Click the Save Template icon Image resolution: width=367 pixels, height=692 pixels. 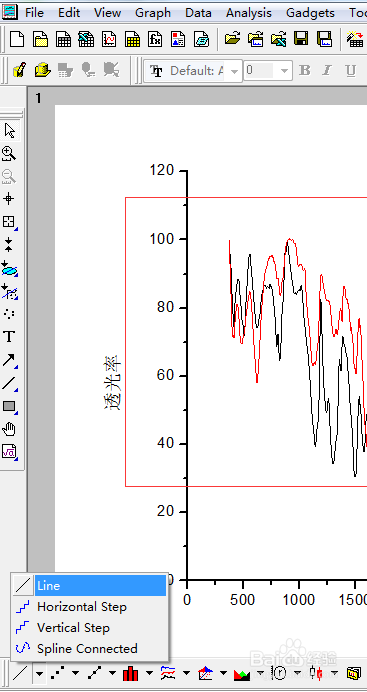pyautogui.click(x=324, y=39)
